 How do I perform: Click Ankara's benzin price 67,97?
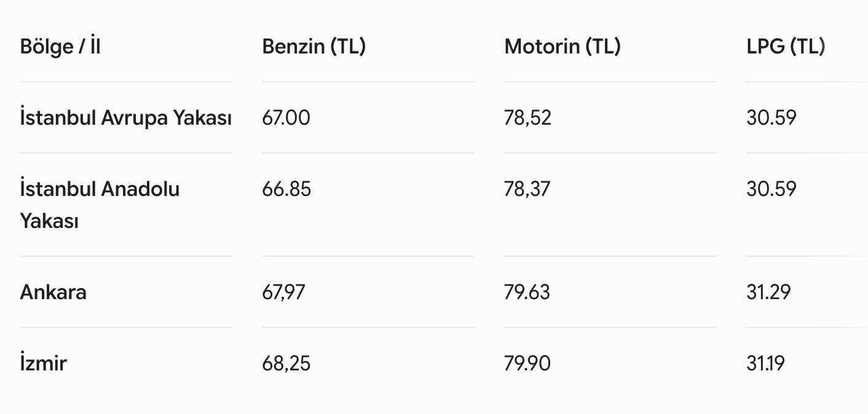283,292
